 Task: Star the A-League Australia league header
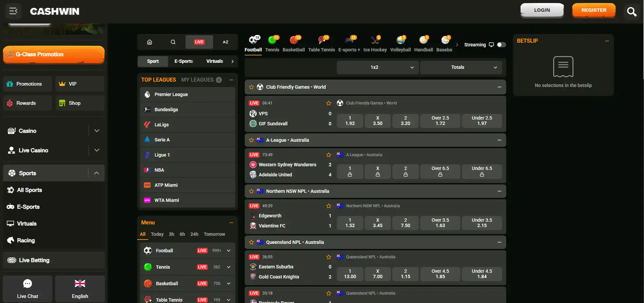[251, 140]
